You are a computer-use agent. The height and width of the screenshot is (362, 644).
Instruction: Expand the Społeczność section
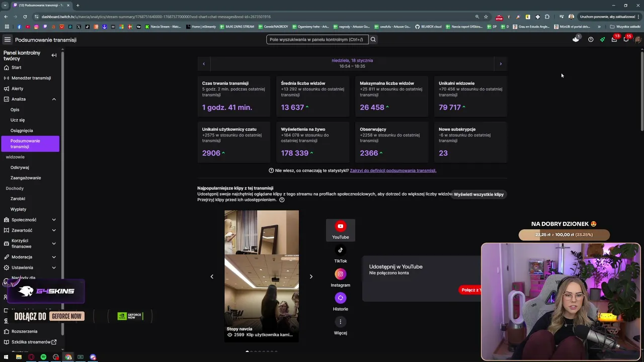(54, 220)
